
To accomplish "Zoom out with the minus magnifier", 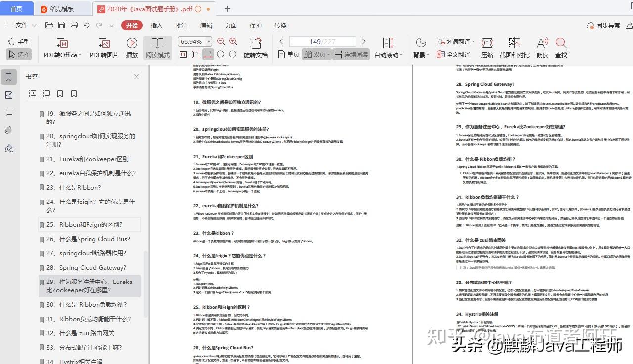I will [221, 42].
